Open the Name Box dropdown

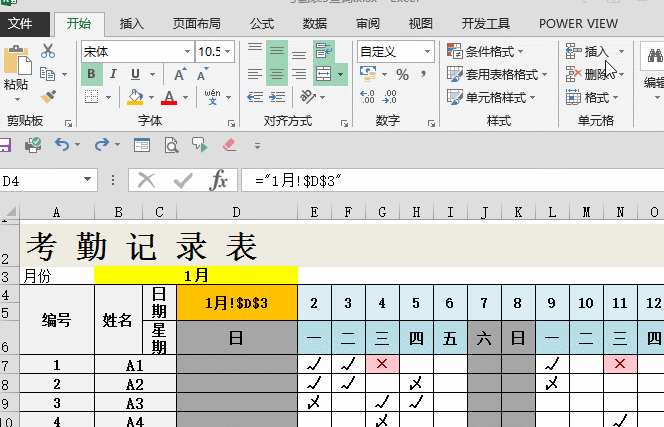pos(87,180)
